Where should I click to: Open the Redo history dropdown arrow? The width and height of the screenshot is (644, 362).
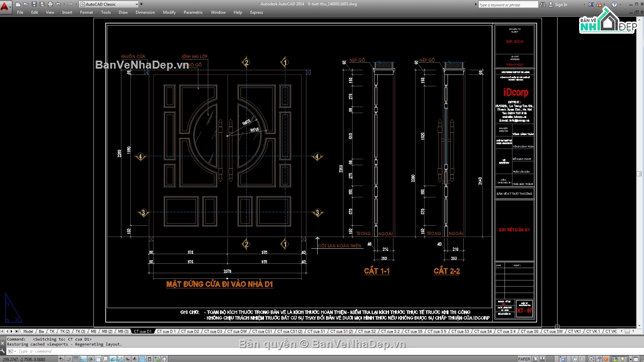[76, 4]
